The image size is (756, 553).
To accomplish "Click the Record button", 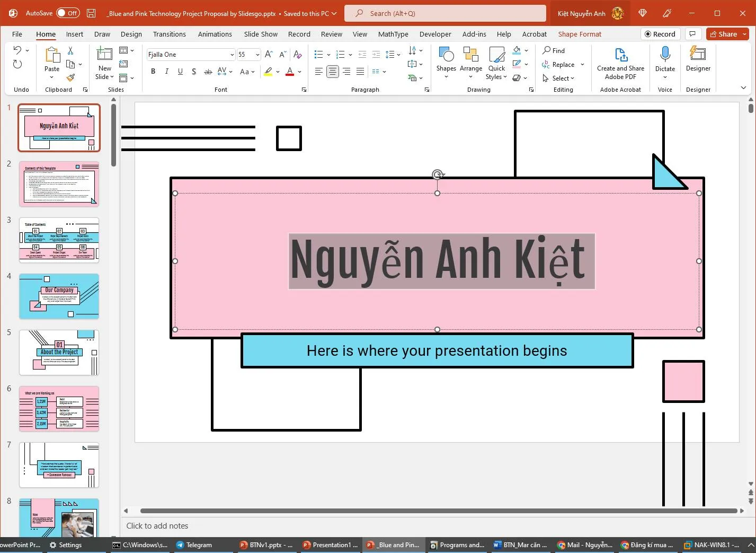I will 660,34.
